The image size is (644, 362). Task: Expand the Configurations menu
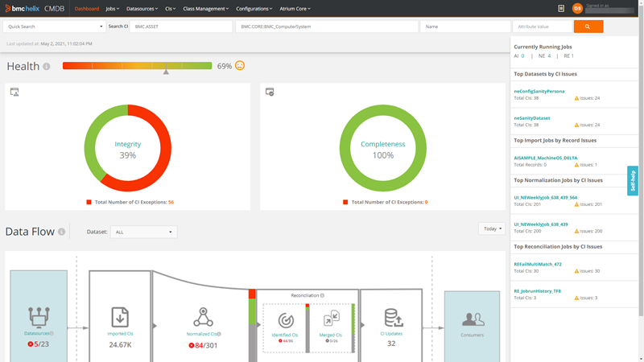click(x=254, y=9)
